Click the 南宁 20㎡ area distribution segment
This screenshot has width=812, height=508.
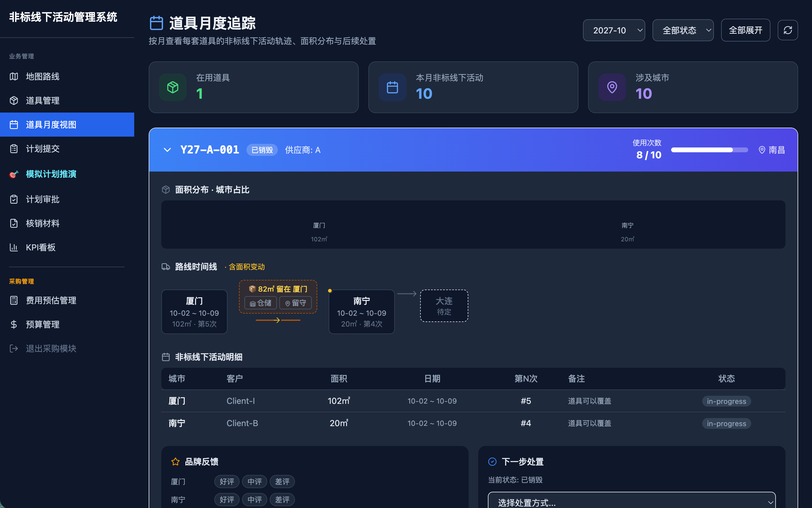click(x=627, y=232)
